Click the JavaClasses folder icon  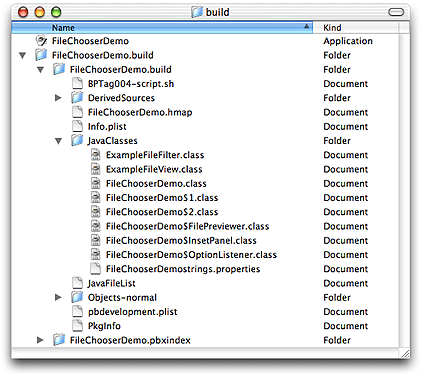(x=77, y=140)
